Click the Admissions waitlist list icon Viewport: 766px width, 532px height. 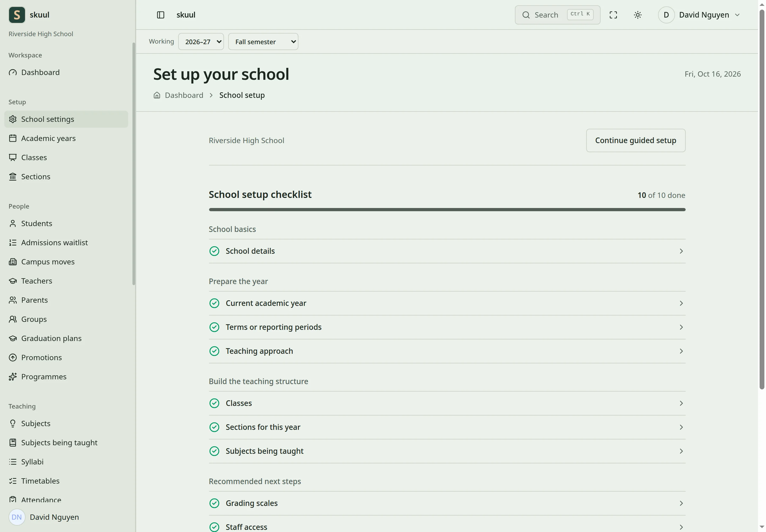pos(13,243)
